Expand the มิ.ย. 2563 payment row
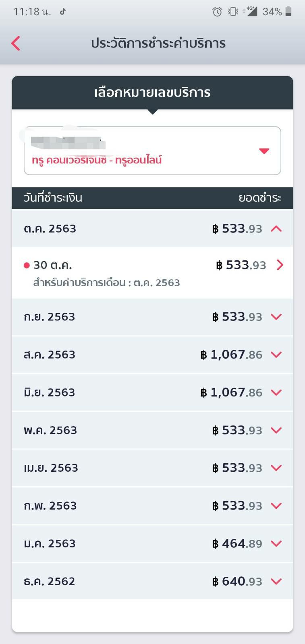This screenshot has width=305, height=644. pos(276,392)
